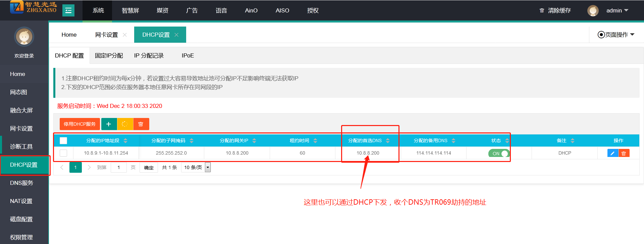This screenshot has height=244, width=644.
Task: Click the yellow refresh icon button
Action: [x=125, y=124]
